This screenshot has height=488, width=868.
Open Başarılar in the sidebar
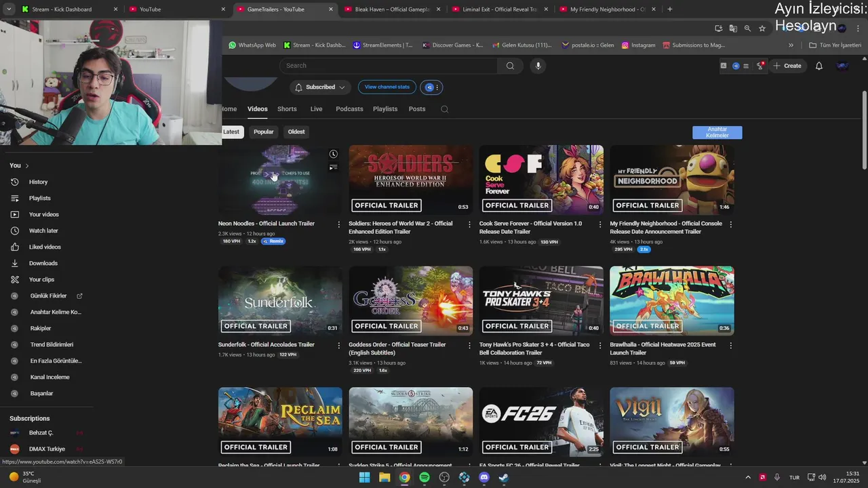(41, 393)
